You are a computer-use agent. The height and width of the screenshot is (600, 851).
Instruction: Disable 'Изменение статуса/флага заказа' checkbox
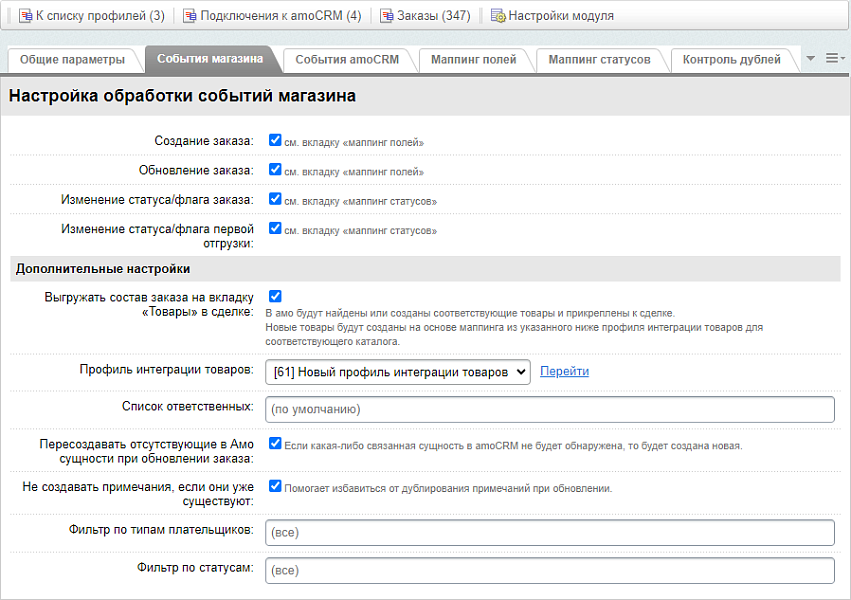(275, 199)
